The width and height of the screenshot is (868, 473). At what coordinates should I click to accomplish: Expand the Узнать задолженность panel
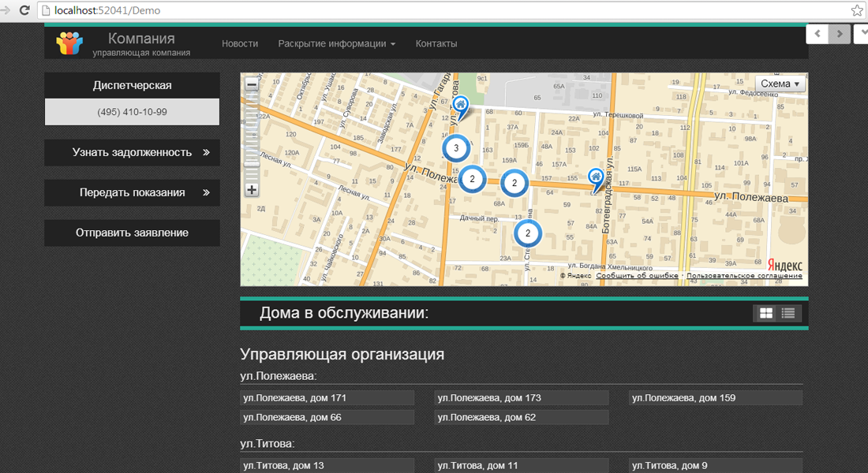click(132, 152)
